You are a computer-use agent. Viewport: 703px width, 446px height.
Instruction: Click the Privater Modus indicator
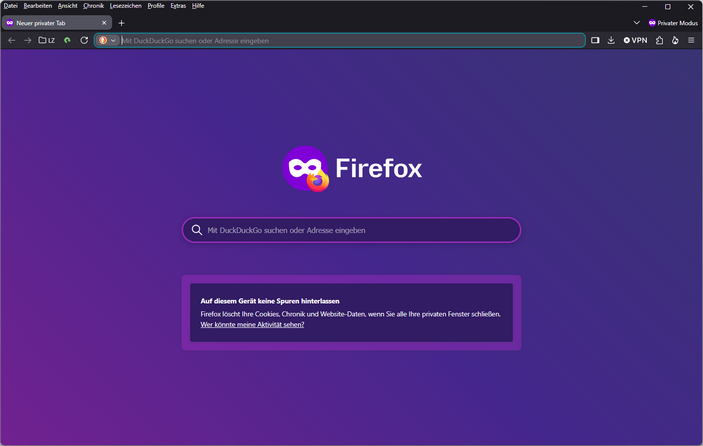pos(673,23)
